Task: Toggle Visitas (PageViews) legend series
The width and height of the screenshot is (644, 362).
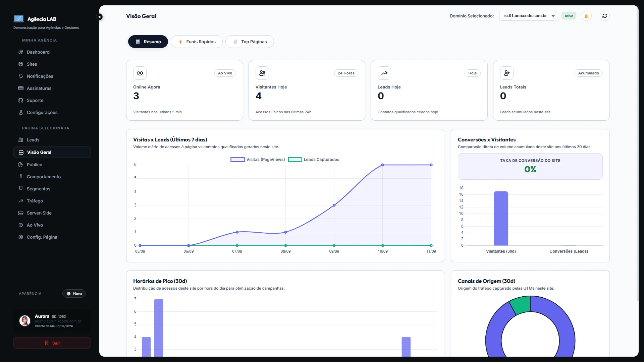Action: coord(258,160)
